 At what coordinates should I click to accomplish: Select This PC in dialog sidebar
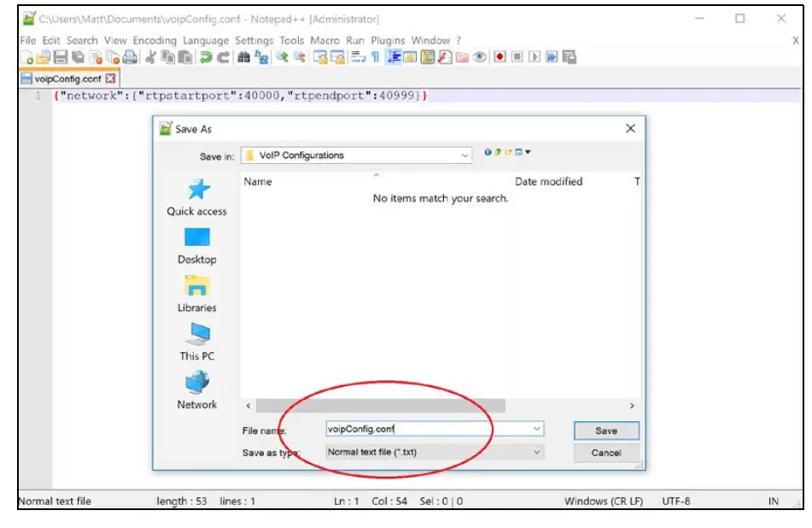coord(196,343)
